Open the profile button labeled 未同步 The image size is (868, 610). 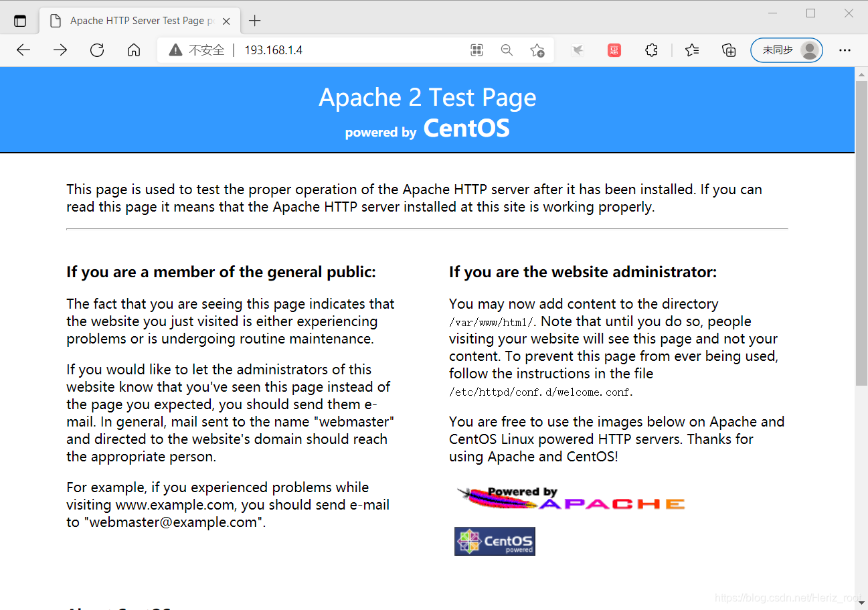pos(787,50)
